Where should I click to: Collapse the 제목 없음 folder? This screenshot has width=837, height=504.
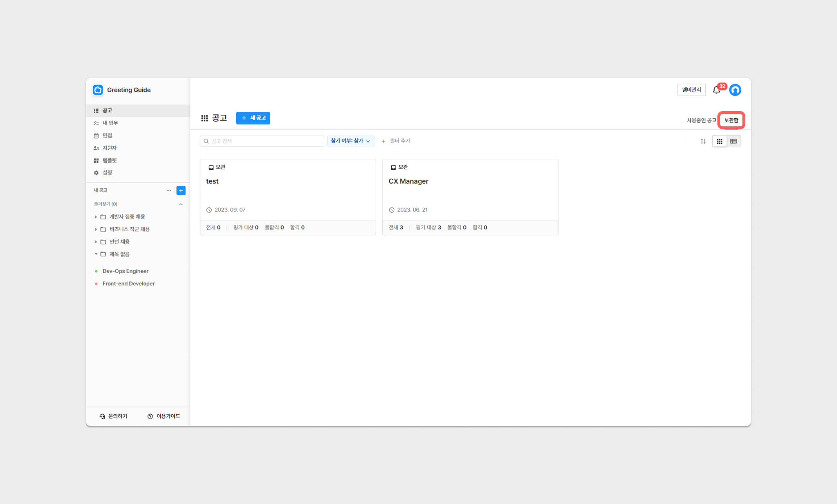(96, 254)
